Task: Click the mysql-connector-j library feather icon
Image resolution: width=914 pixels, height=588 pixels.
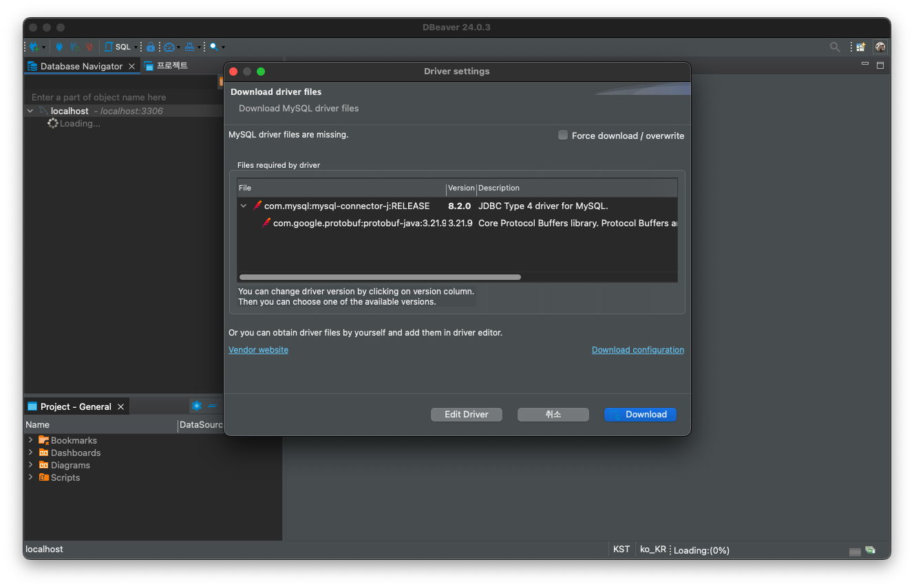Action: pos(257,206)
